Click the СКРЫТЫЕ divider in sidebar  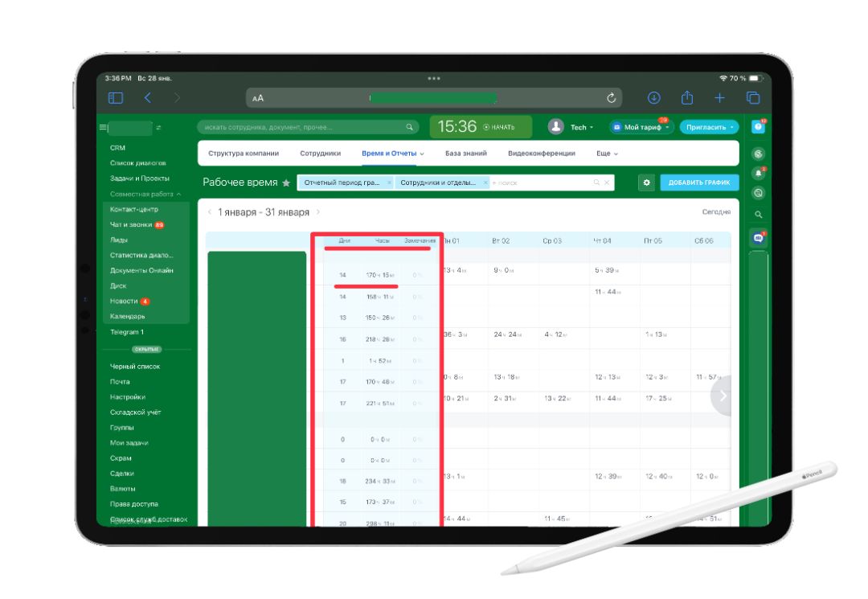(147, 349)
